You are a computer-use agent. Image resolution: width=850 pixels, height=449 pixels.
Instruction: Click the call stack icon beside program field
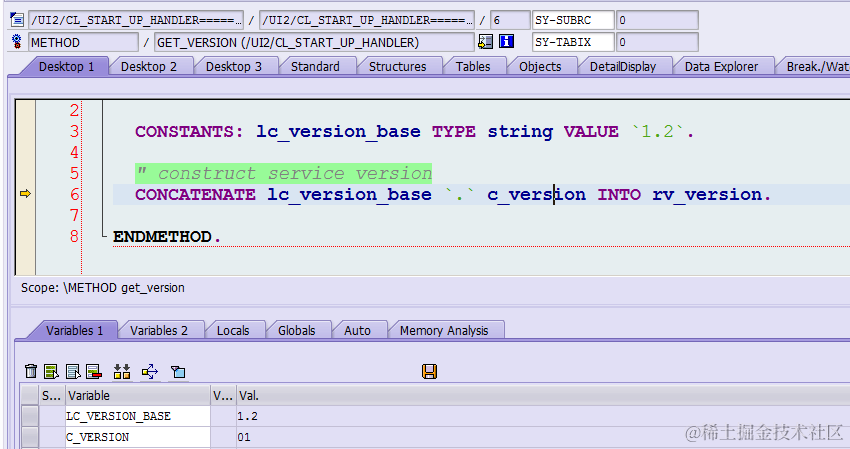(x=17, y=20)
